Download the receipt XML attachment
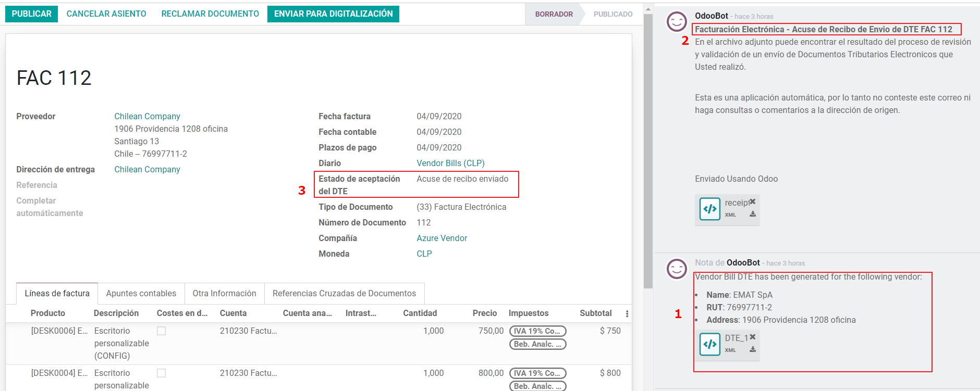Viewport: 980px width, 391px height. (x=753, y=214)
